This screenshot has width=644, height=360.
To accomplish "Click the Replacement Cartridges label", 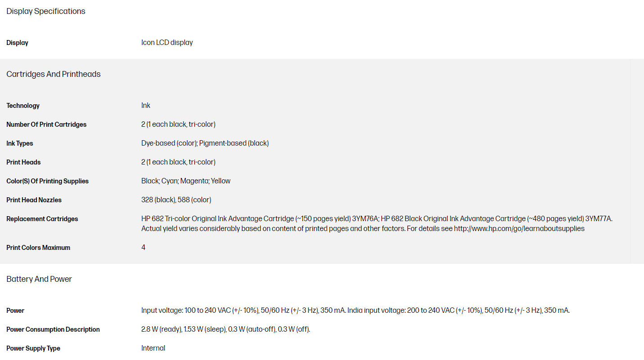I will (x=42, y=219).
